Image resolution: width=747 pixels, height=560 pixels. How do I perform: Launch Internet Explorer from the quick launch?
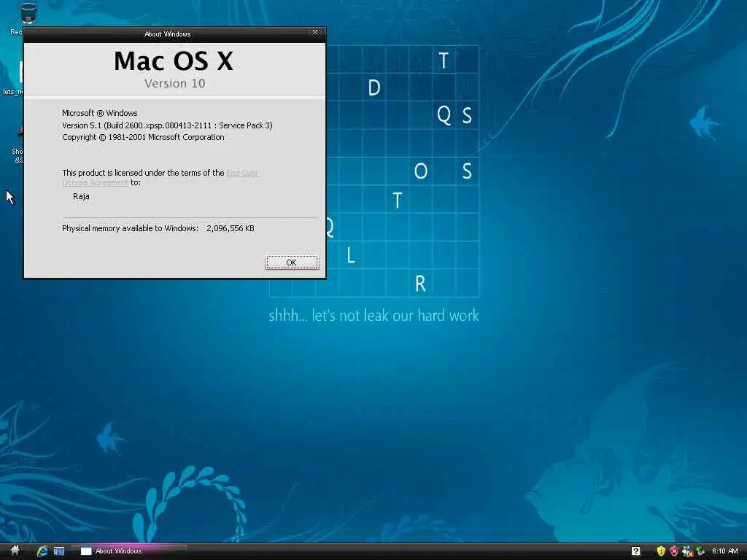click(x=42, y=551)
